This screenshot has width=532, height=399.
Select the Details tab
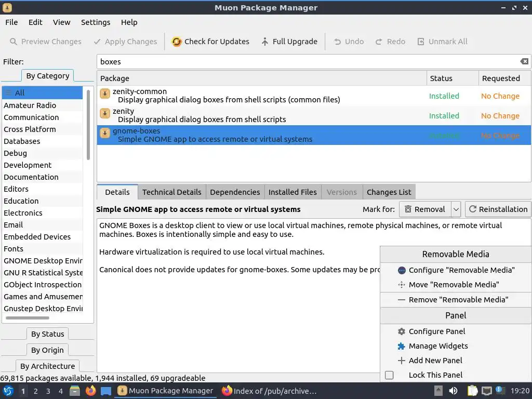pos(117,192)
